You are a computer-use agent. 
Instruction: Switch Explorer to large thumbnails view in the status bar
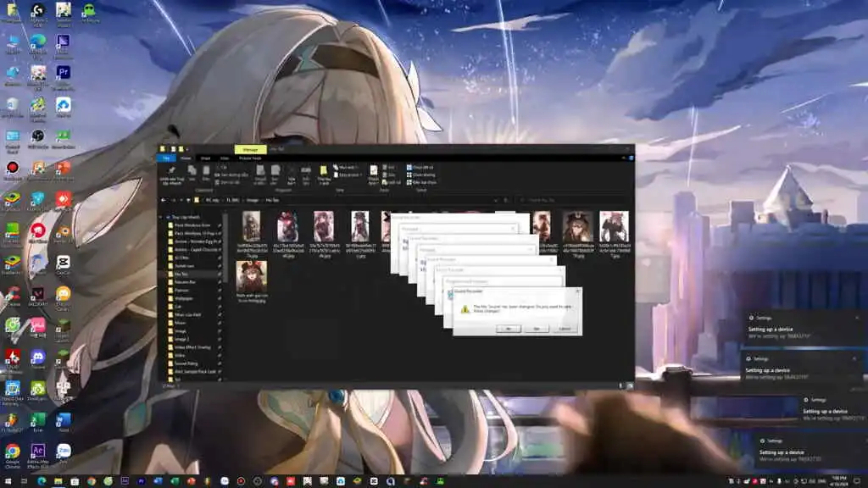tap(630, 385)
